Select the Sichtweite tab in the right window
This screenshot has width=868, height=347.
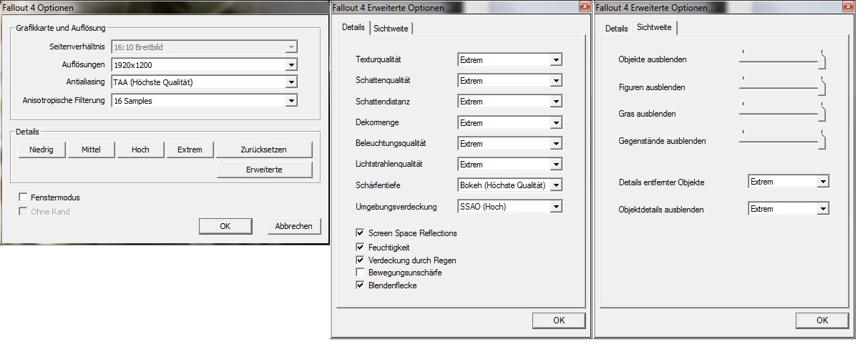click(653, 28)
